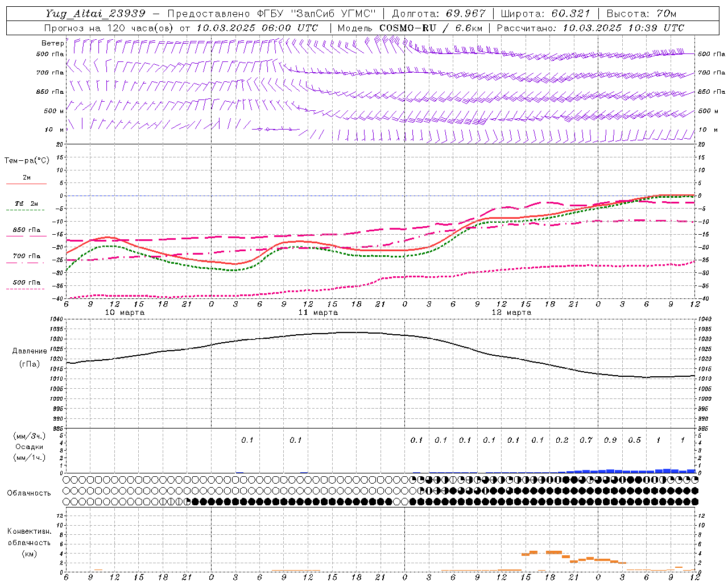Click the (гПа) unit under Давление
Screen dimensions: 728x582
click(30, 364)
